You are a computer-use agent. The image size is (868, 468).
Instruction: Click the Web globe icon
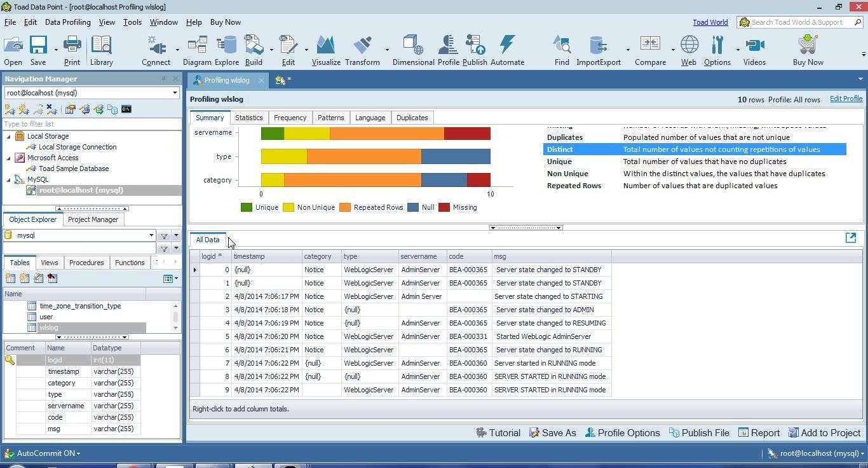pyautogui.click(x=689, y=51)
